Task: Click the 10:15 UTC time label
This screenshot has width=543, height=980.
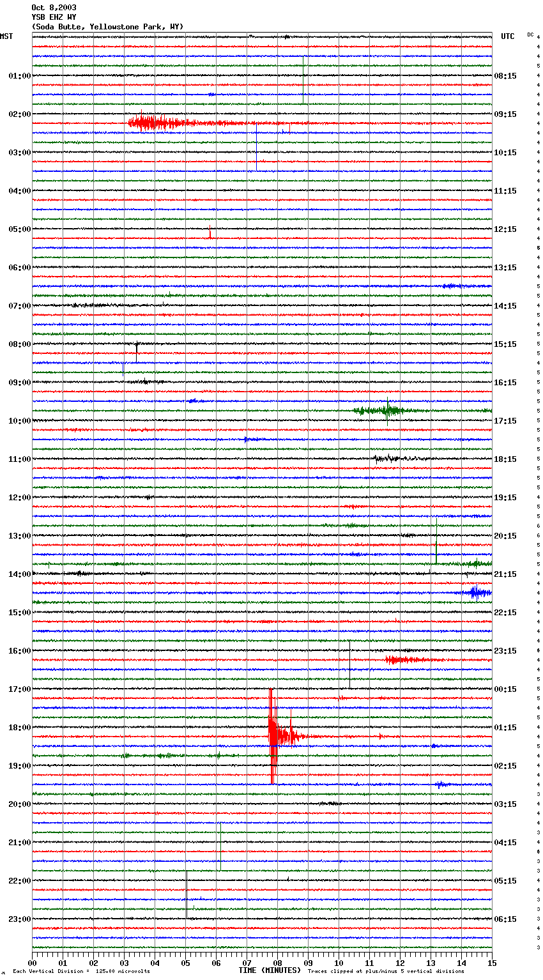Action: click(x=505, y=153)
